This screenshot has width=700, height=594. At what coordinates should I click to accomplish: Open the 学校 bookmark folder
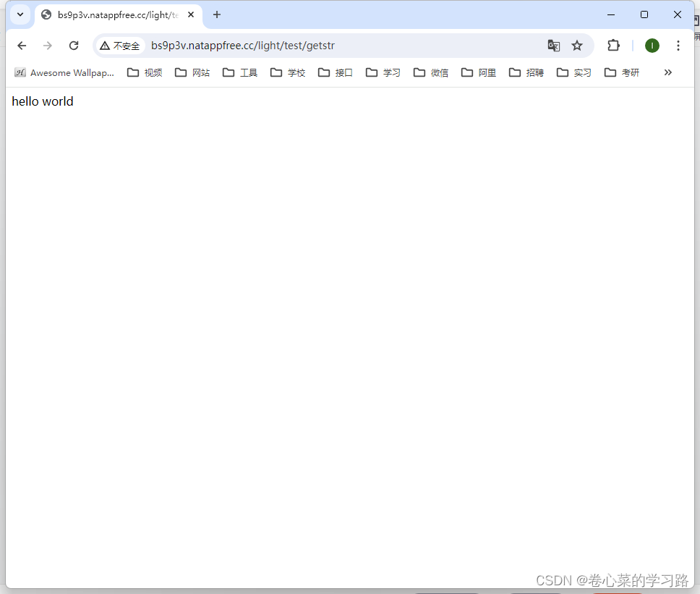[x=288, y=73]
